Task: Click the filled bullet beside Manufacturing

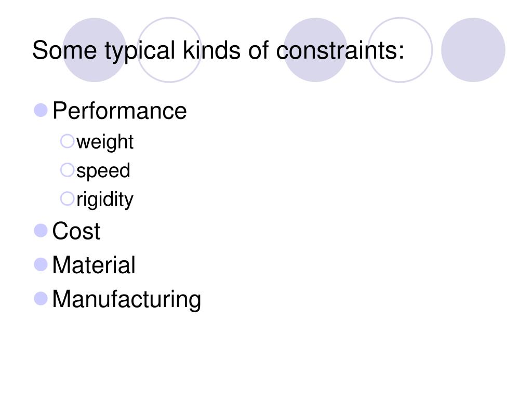Action: point(41,299)
